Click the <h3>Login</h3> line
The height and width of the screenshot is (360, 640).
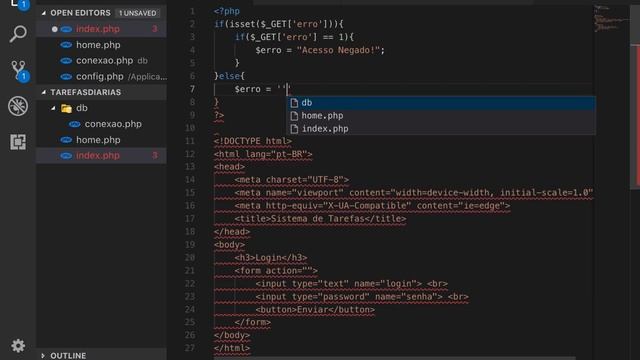click(271, 258)
